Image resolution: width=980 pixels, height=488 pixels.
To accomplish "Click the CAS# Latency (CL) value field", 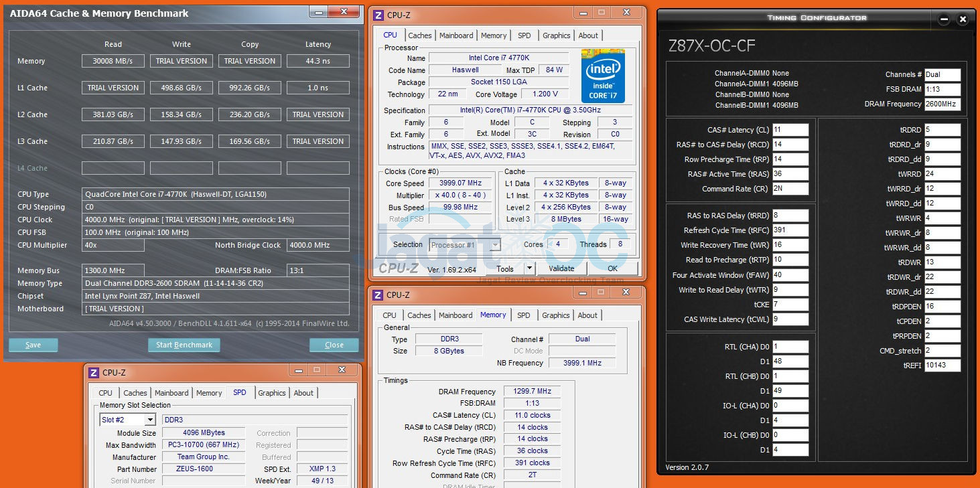I will 790,130.
